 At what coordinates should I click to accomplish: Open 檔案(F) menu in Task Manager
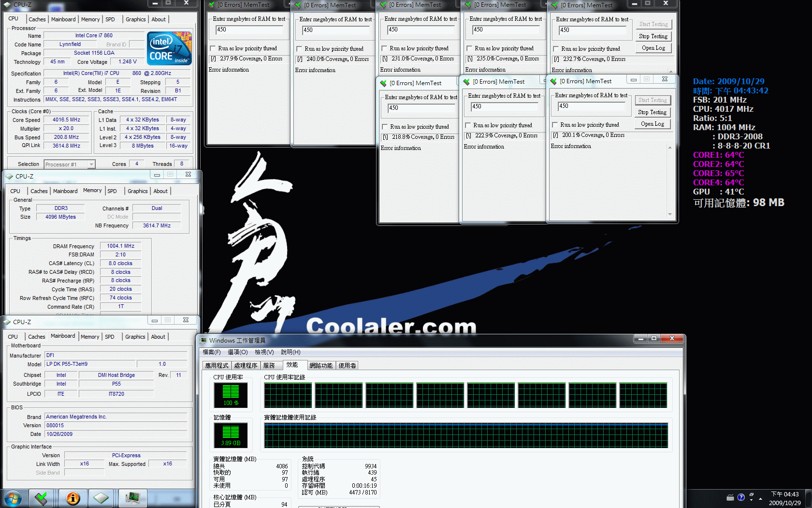(x=212, y=352)
